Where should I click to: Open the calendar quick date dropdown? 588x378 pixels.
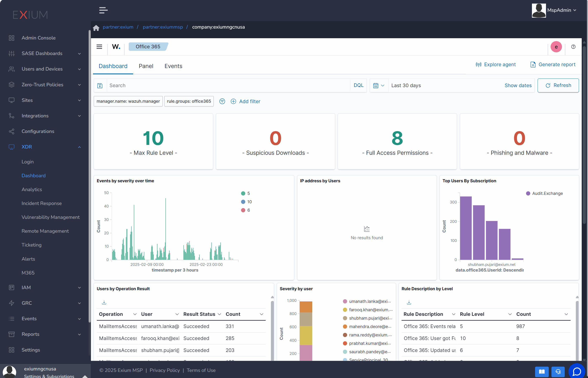tap(379, 85)
